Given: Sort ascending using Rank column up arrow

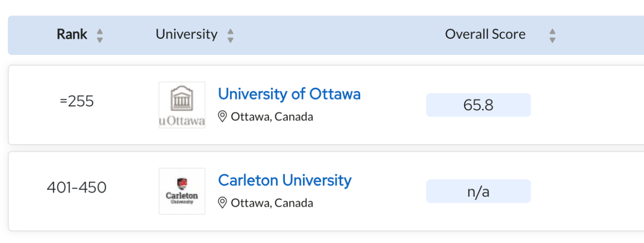Looking at the screenshot, I should coord(100,31).
